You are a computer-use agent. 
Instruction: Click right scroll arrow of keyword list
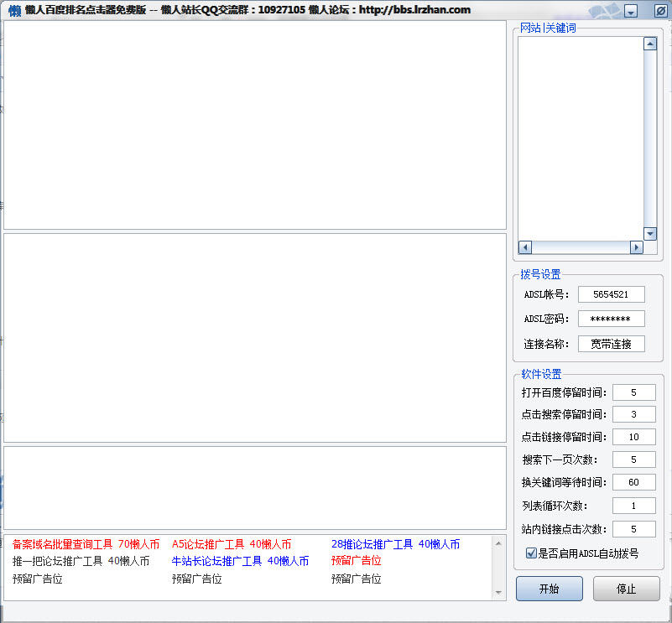636,247
